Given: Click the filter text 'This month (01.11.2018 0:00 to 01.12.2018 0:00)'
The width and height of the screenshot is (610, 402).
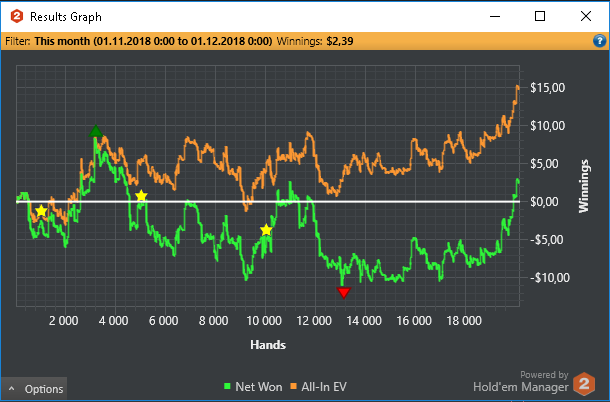Looking at the screenshot, I should [x=153, y=41].
